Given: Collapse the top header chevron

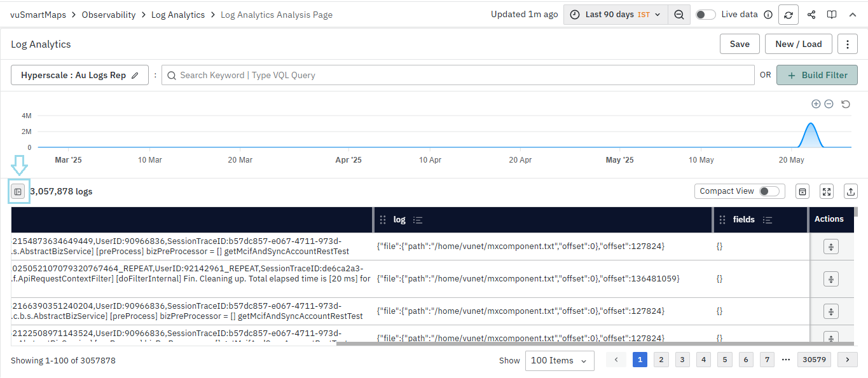Looking at the screenshot, I should (x=853, y=15).
